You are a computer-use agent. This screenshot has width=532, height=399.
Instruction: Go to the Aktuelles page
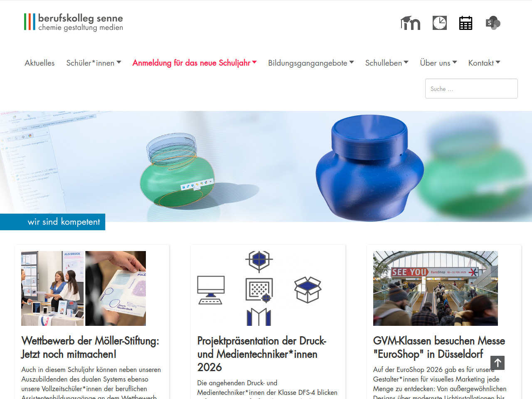click(x=39, y=63)
